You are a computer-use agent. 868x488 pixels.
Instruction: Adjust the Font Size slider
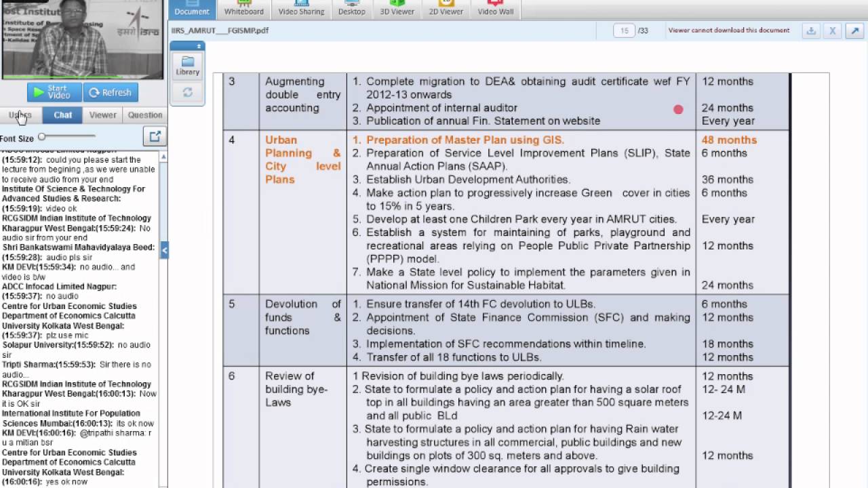click(x=66, y=137)
